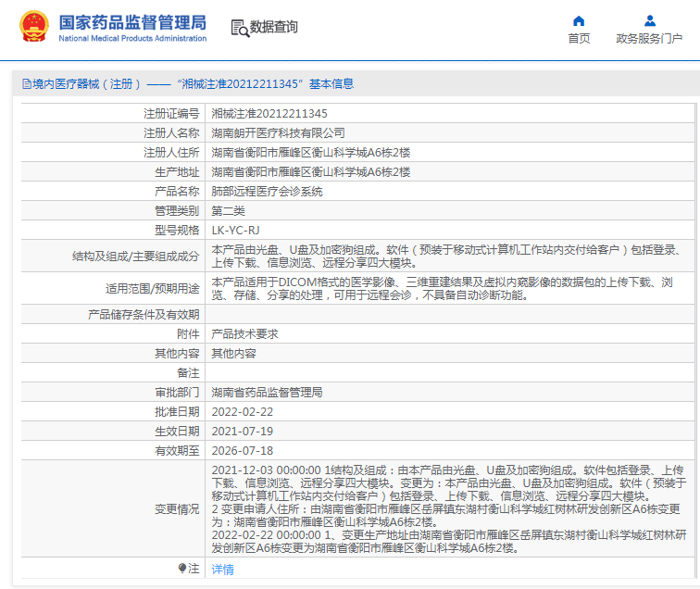This screenshot has height=589, width=700.
Task: Click the 生效日期 row label
Action: click(177, 432)
